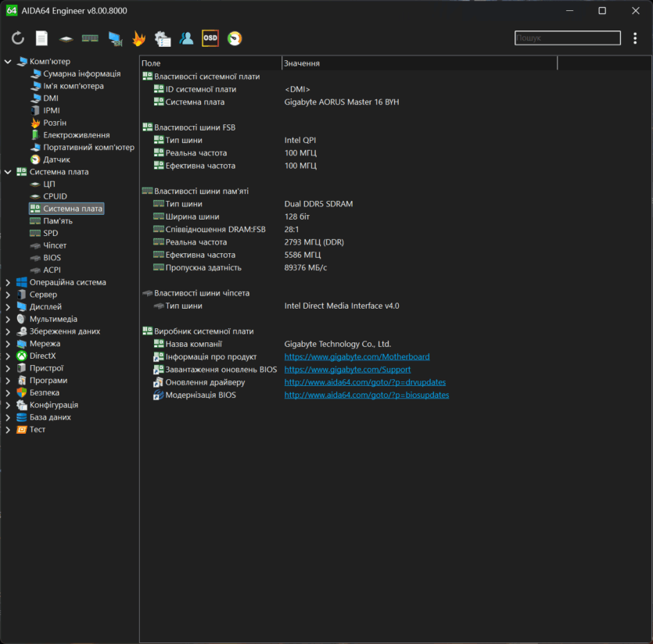Open the user account toolbar icon

tap(186, 38)
